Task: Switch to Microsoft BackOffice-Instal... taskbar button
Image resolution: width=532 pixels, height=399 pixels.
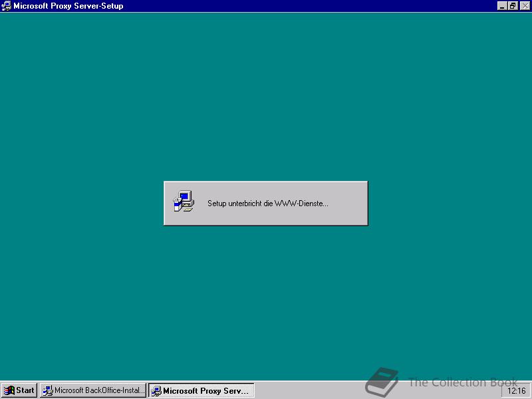Action: pyautogui.click(x=93, y=390)
